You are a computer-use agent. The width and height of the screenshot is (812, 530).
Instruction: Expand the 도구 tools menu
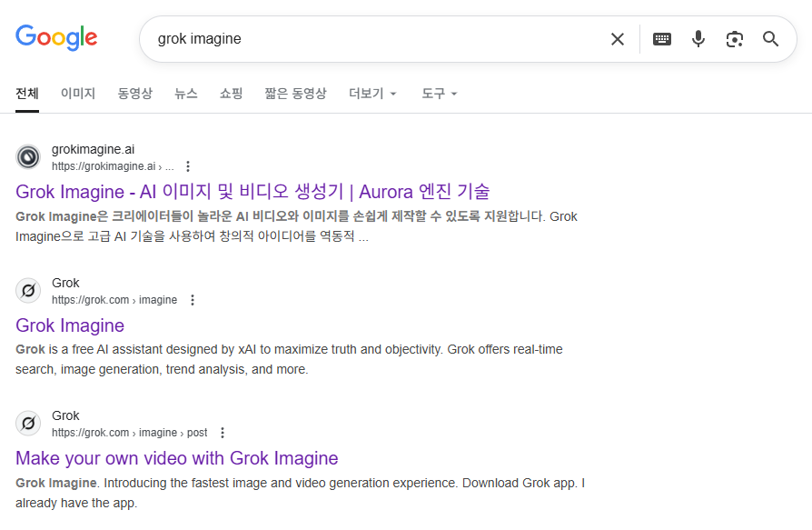(x=439, y=94)
